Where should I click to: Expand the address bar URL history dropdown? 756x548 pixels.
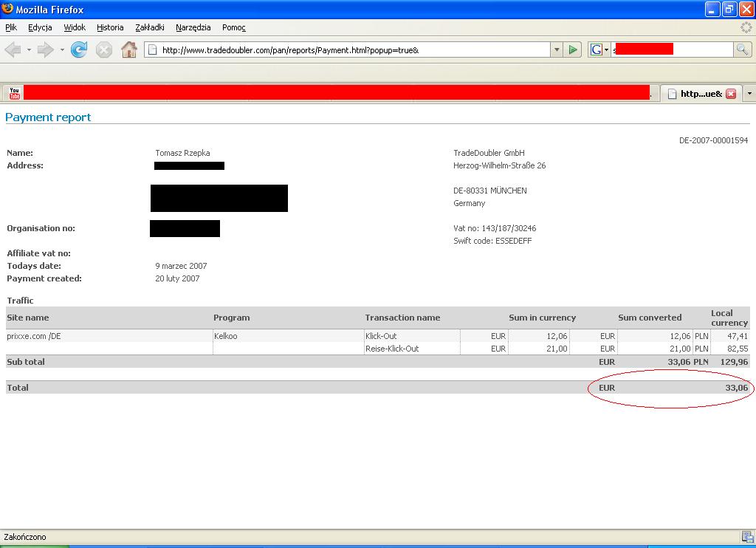pos(557,49)
